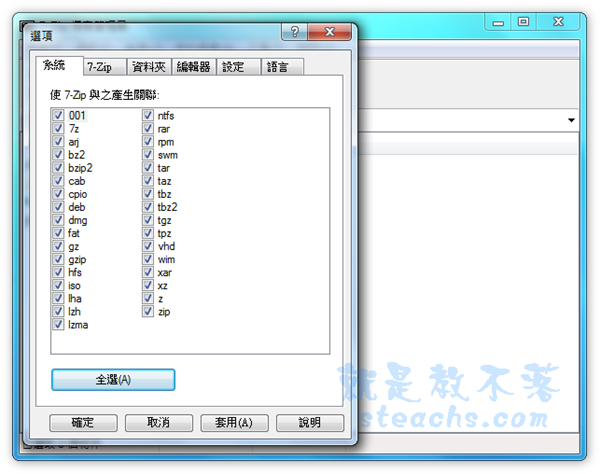Select the ntfs label in the list
This screenshot has width=600, height=474.
[166, 116]
